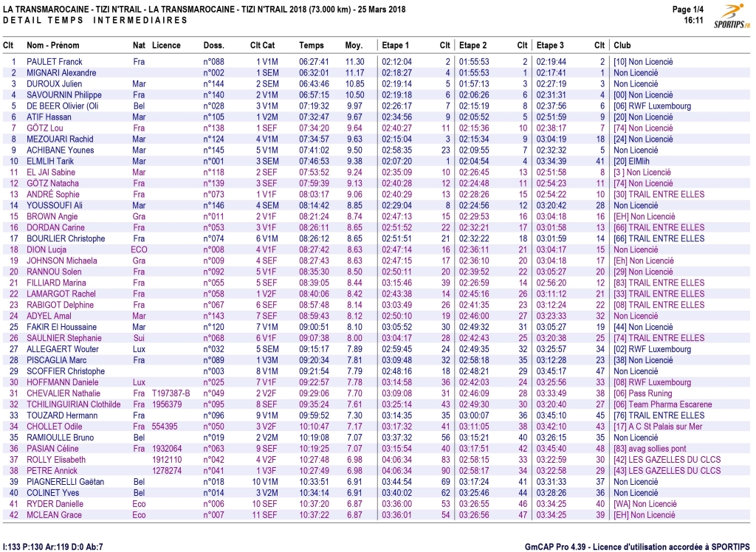The image size is (756, 552).
Task: Click first-place runner PAULET Franck
Action: click(55, 62)
